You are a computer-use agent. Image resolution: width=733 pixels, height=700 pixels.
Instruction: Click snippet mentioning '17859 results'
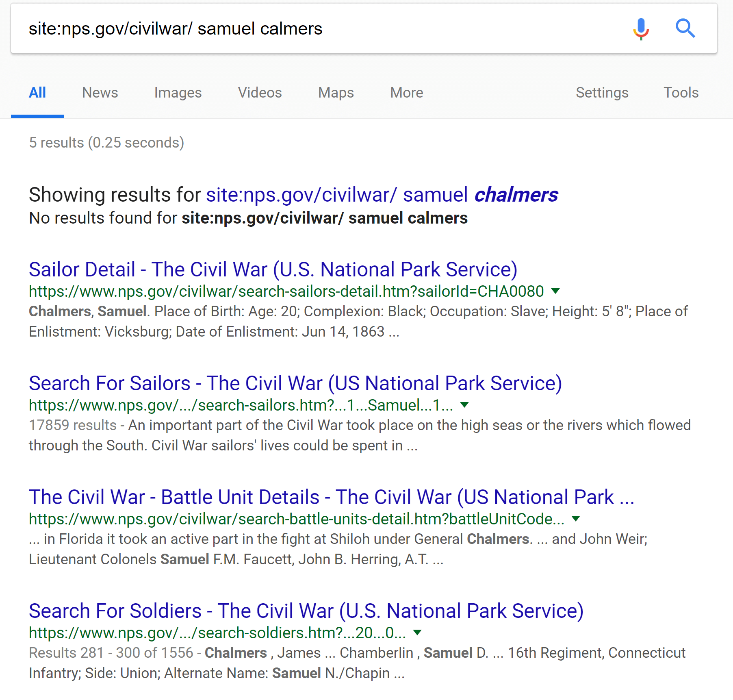pos(360,435)
